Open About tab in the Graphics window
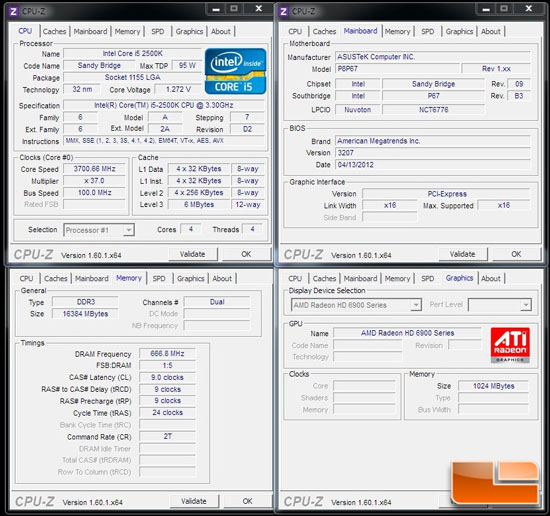 coord(491,279)
